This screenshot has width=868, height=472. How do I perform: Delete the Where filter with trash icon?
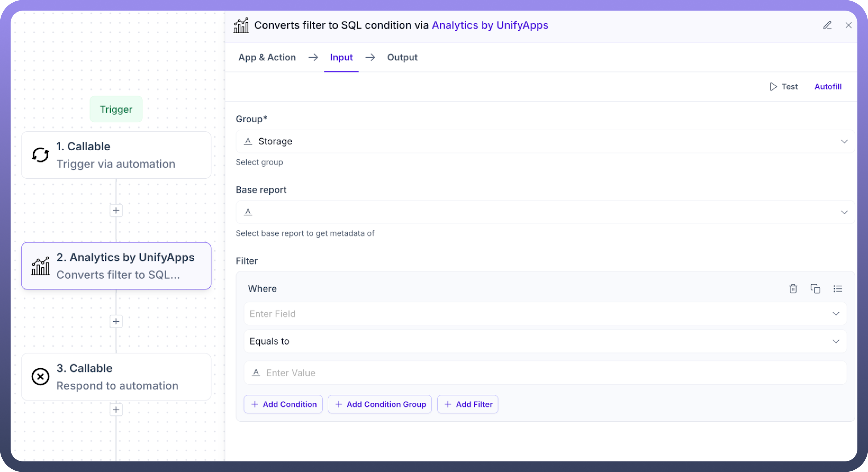point(793,289)
